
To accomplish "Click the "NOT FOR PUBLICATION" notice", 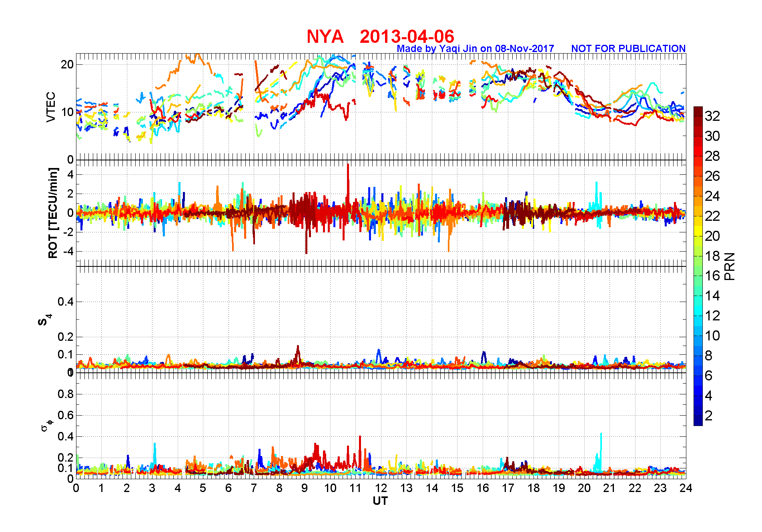I will 628,48.
